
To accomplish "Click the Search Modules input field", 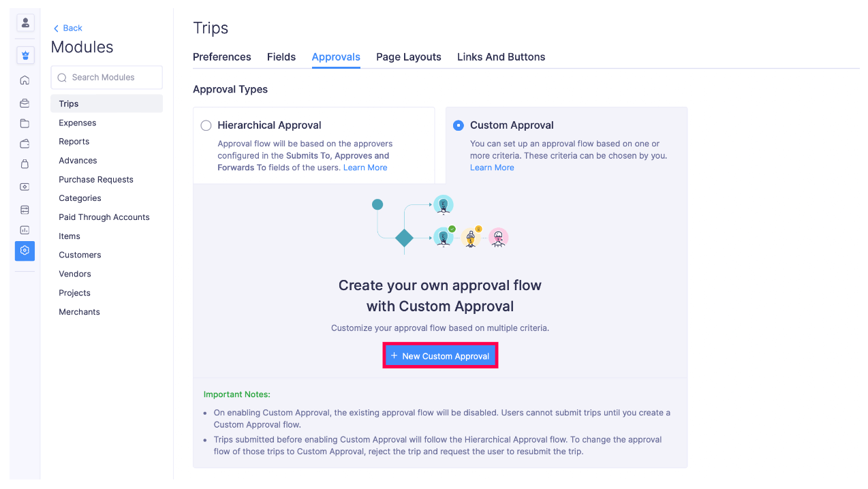I will (106, 77).
